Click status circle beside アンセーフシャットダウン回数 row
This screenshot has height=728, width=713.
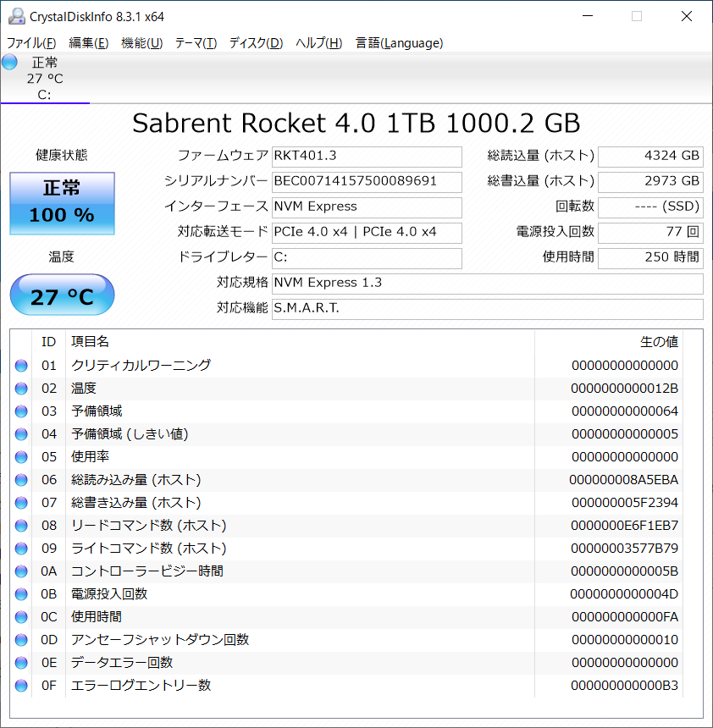(x=21, y=640)
